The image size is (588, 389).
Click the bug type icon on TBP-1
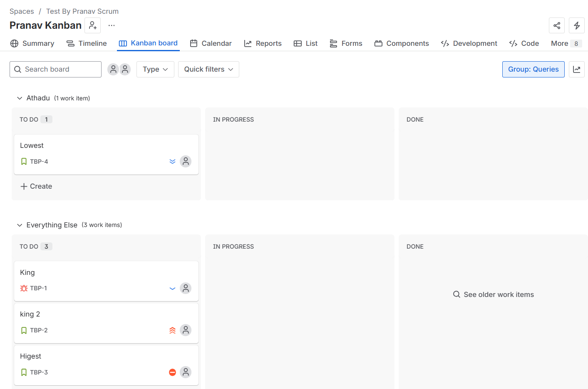(24, 288)
